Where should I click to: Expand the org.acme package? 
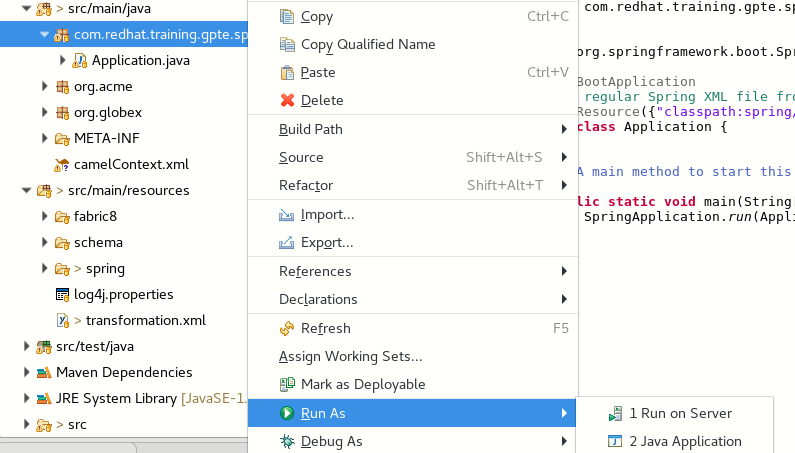(x=45, y=87)
